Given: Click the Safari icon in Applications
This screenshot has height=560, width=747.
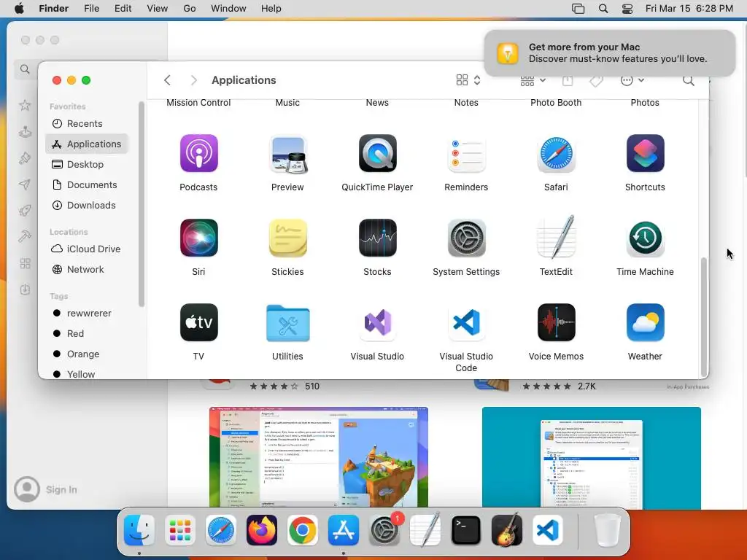Looking at the screenshot, I should [x=556, y=153].
